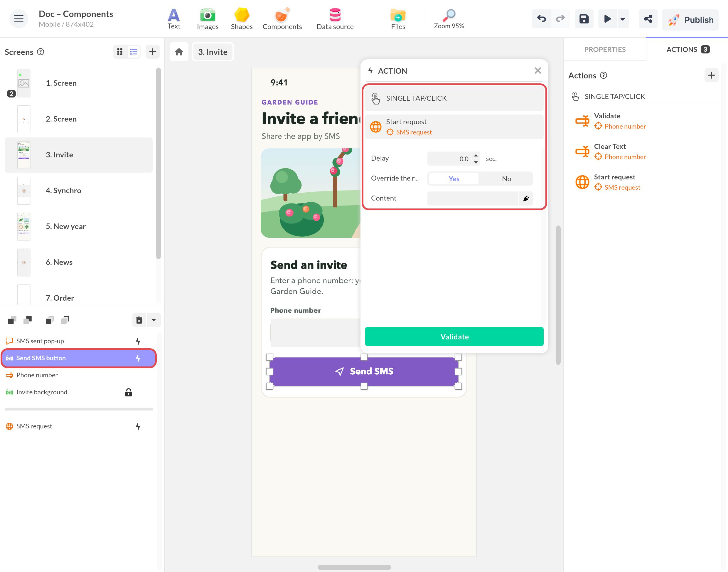The width and height of the screenshot is (728, 572).
Task: Delete the selected layer with trash icon
Action: coord(139,320)
